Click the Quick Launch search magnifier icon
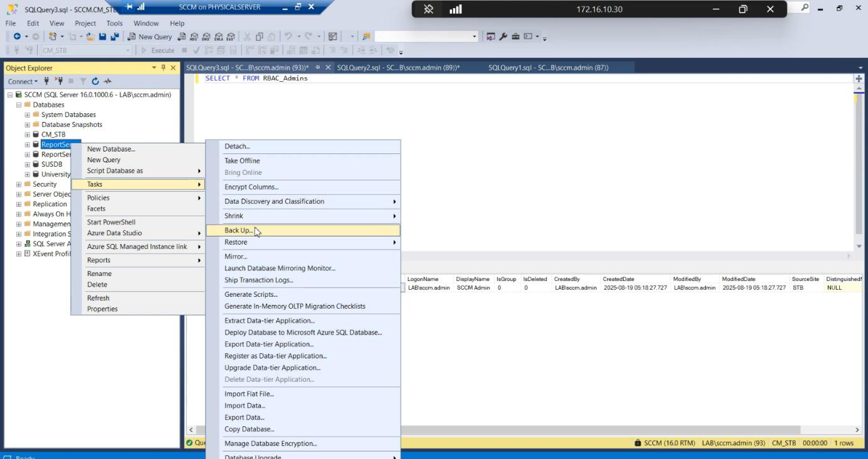The width and height of the screenshot is (868, 459). point(805,8)
